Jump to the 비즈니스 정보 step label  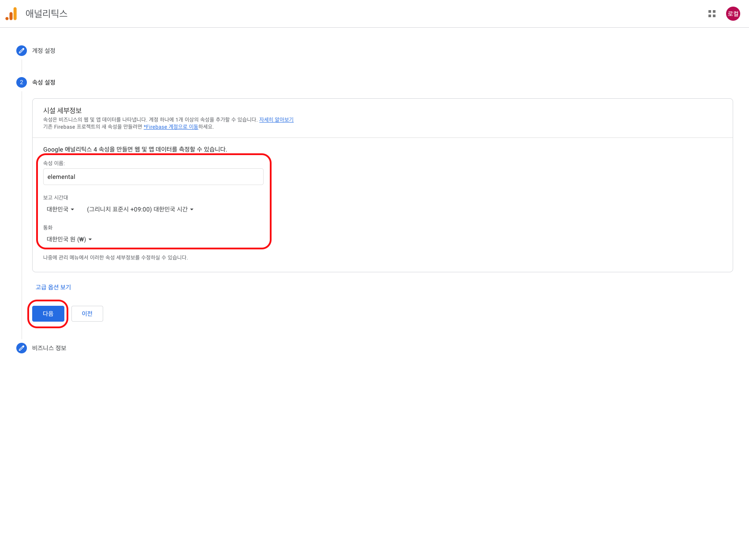pos(49,348)
